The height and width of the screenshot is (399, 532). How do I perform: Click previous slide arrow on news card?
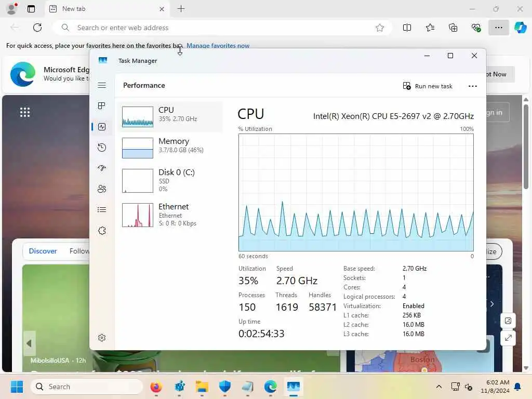[x=29, y=343]
